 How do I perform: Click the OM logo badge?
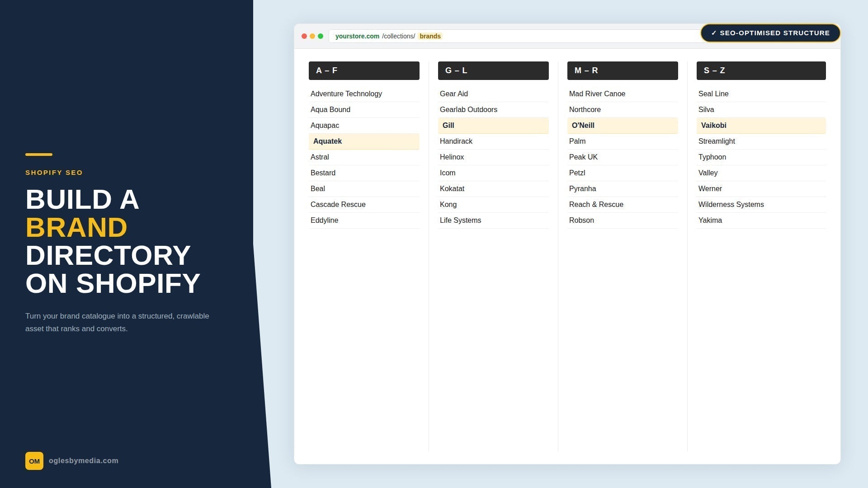(34, 461)
